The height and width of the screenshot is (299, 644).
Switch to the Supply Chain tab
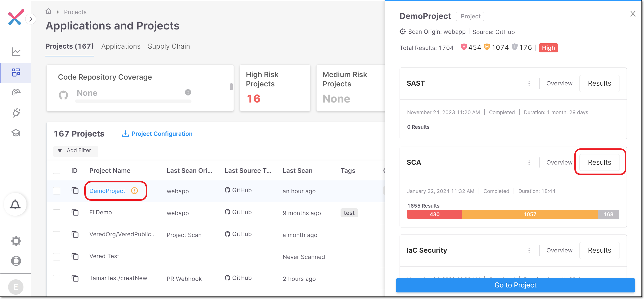click(169, 46)
